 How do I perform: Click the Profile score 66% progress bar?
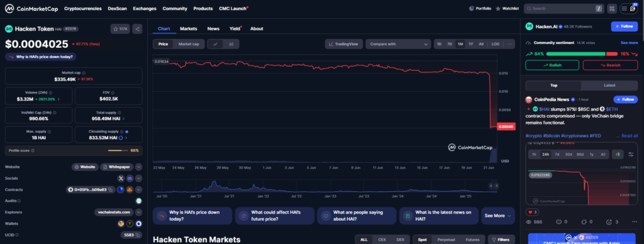[118, 150]
